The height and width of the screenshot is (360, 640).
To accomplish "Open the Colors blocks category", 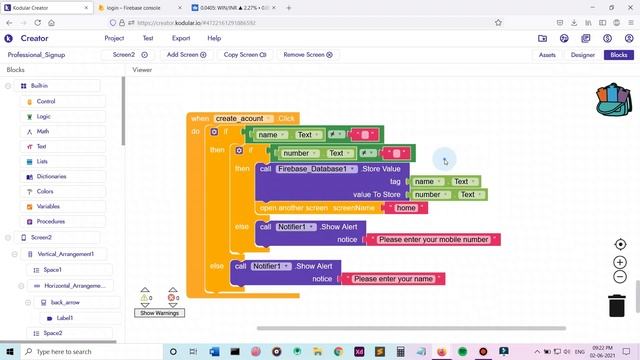I will click(x=44, y=191).
